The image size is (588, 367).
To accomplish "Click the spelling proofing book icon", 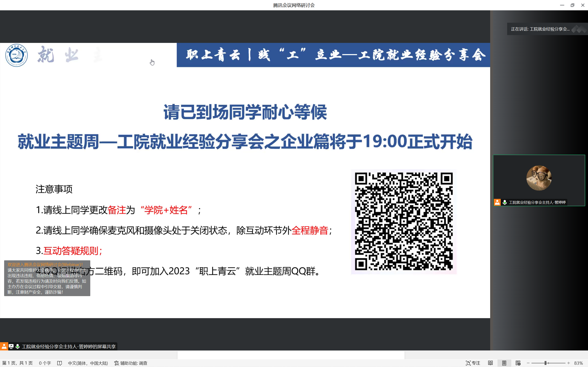I will (59, 363).
